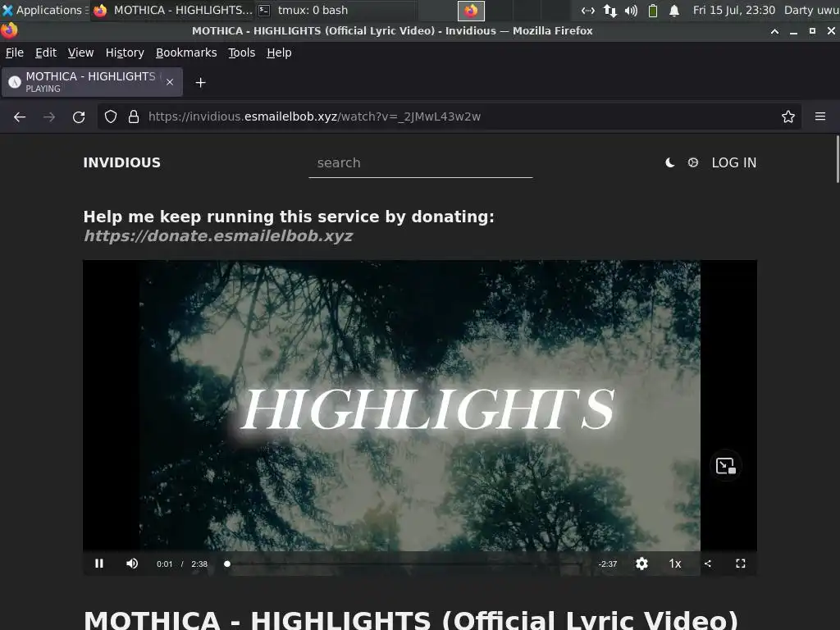Open the video quality settings gear
840x630 pixels.
[641, 564]
